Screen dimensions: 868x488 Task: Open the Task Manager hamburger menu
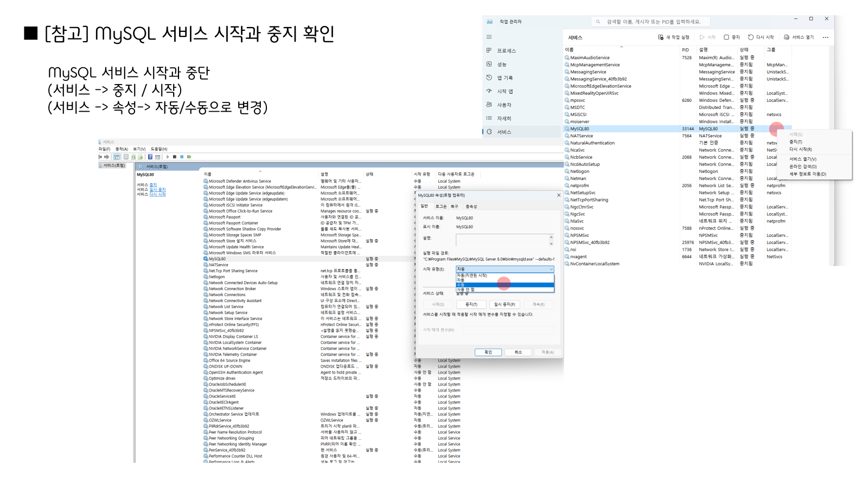click(489, 37)
